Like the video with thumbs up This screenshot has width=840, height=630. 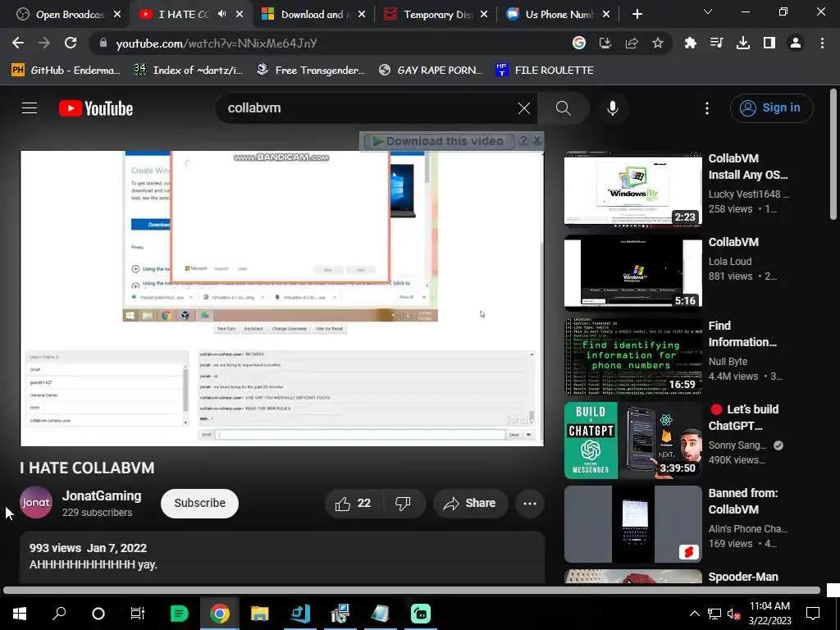[x=353, y=503]
